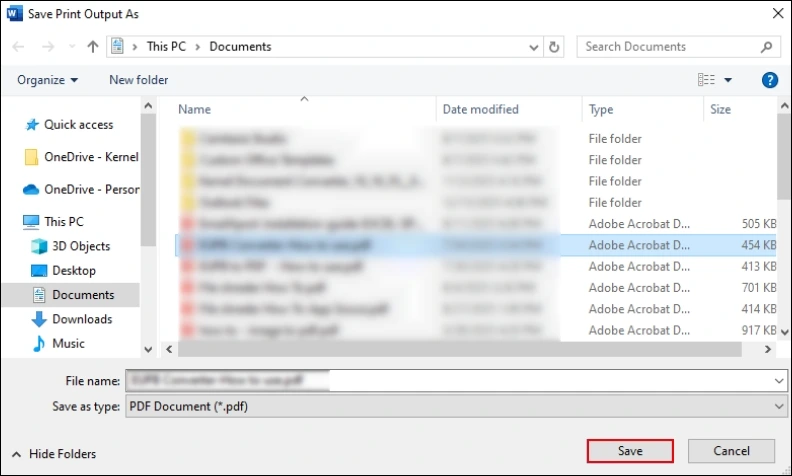Image resolution: width=792 pixels, height=476 pixels.
Task: Select the 701 KB Adobe Acrobat file
Action: pos(475,288)
